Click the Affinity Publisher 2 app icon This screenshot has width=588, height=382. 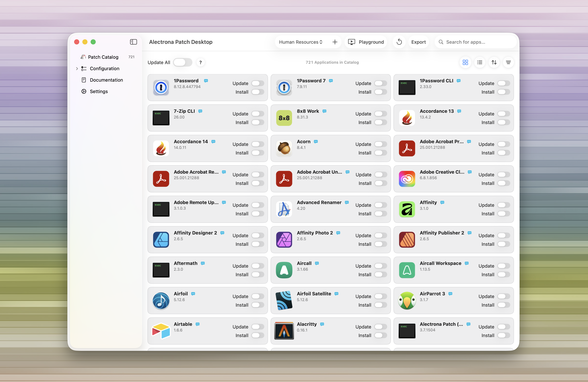tap(407, 240)
